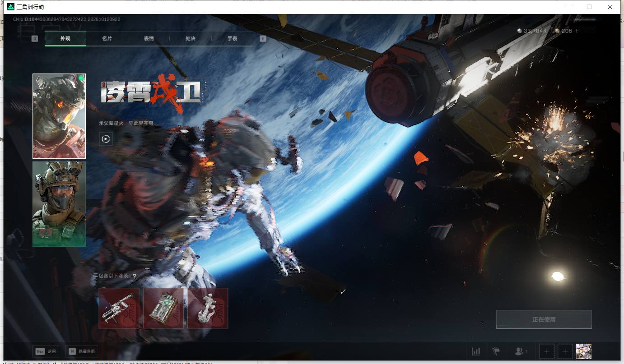Screen dimensions: 624x364
Task: Select the 凌霄戍卫 armored skin thumbnail
Action: pos(59,116)
